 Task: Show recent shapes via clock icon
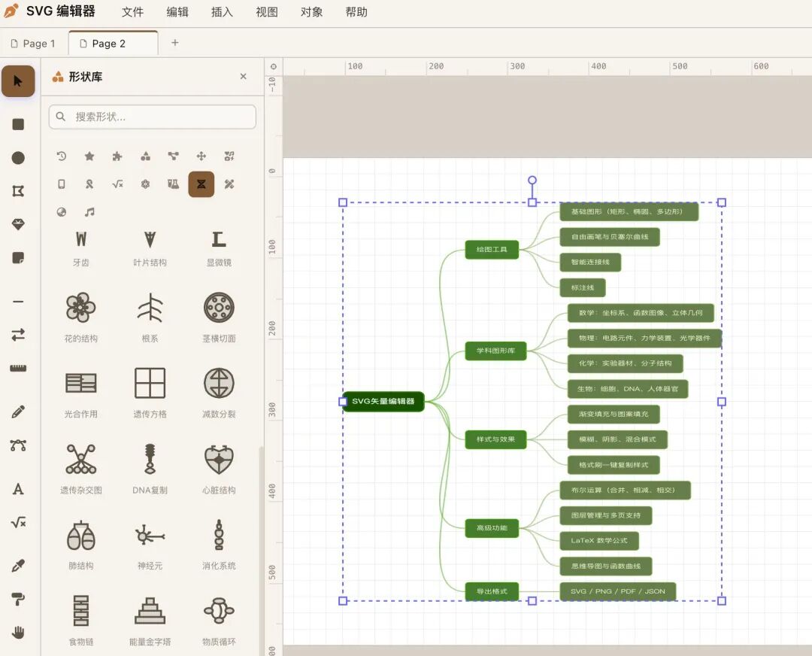pos(62,156)
